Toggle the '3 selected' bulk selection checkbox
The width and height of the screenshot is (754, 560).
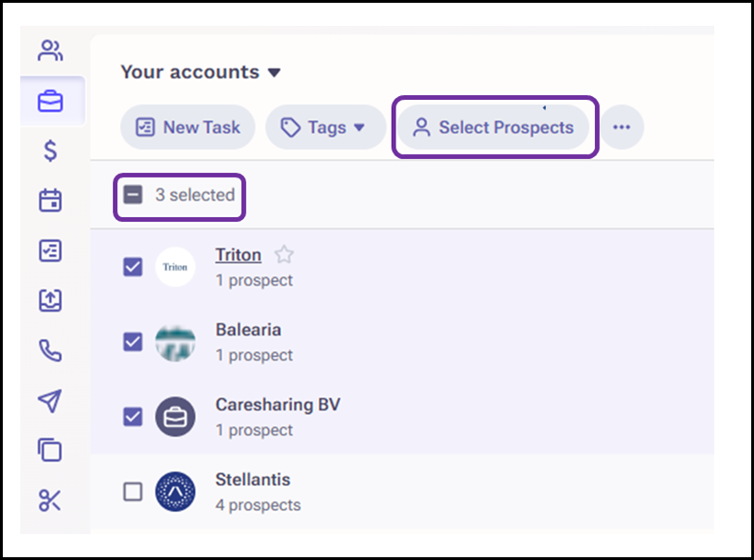click(x=133, y=195)
